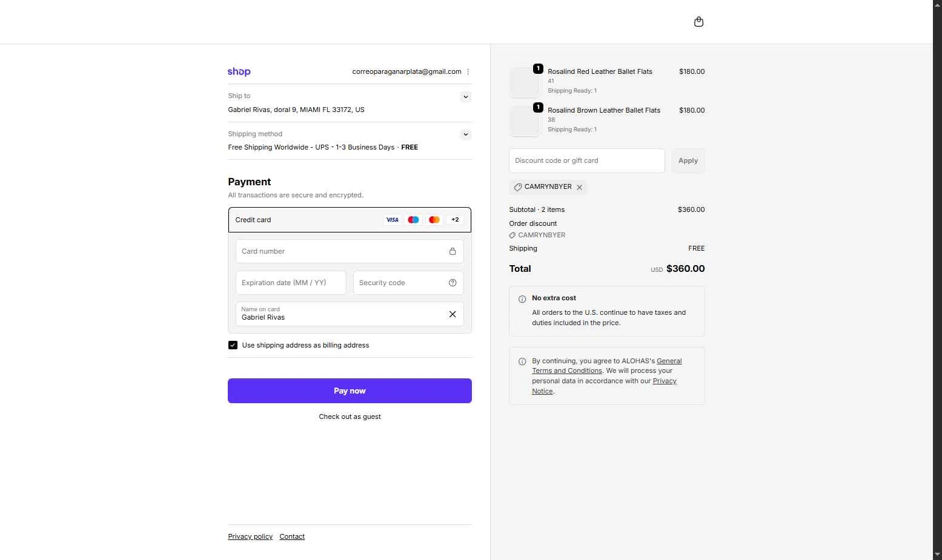
Task: Click the Pay now button
Action: point(350,390)
